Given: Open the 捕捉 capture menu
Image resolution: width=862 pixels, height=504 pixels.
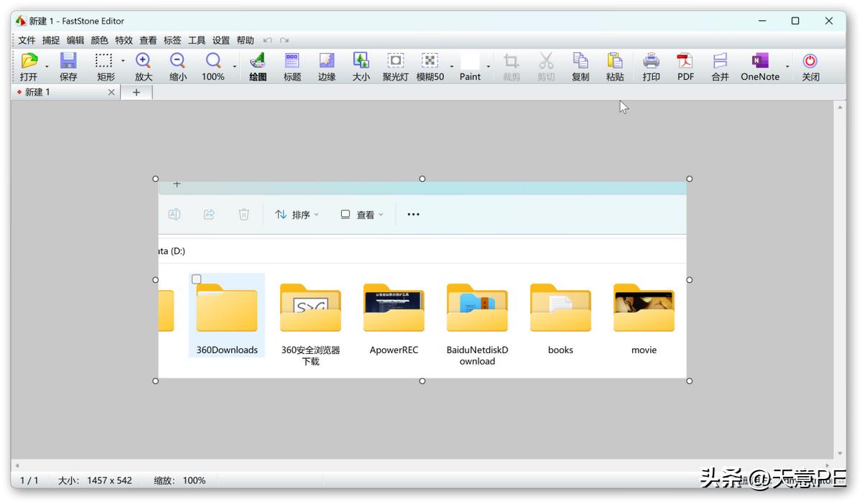Looking at the screenshot, I should pos(50,40).
